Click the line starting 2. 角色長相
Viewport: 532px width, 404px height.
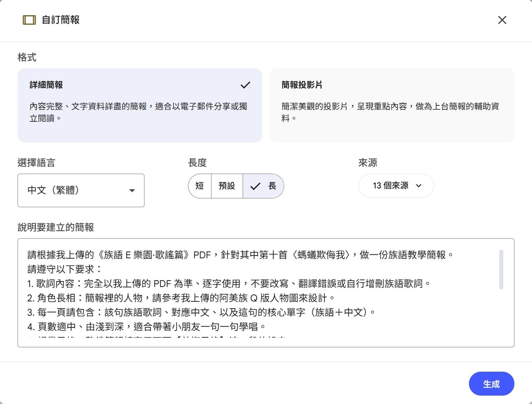tap(181, 298)
